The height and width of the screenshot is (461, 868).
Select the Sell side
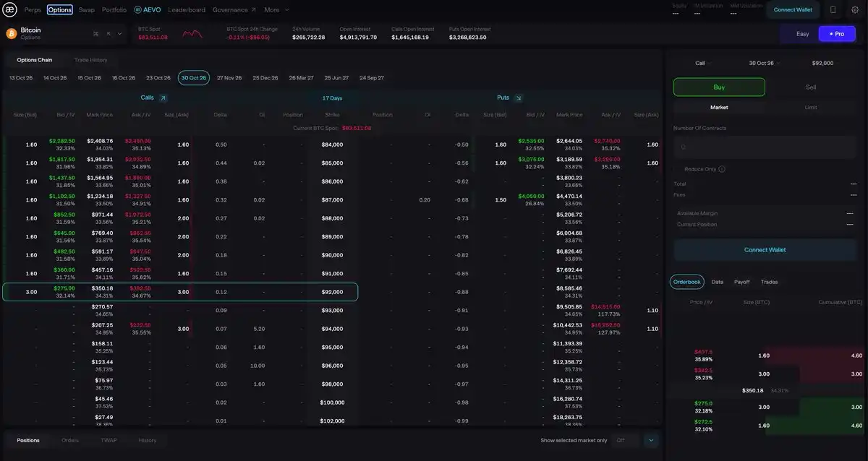tap(811, 87)
